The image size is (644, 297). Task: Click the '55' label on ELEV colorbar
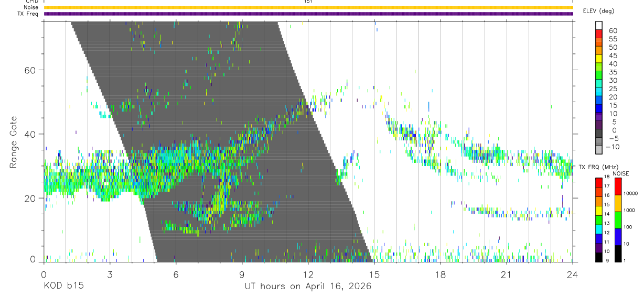613,39
